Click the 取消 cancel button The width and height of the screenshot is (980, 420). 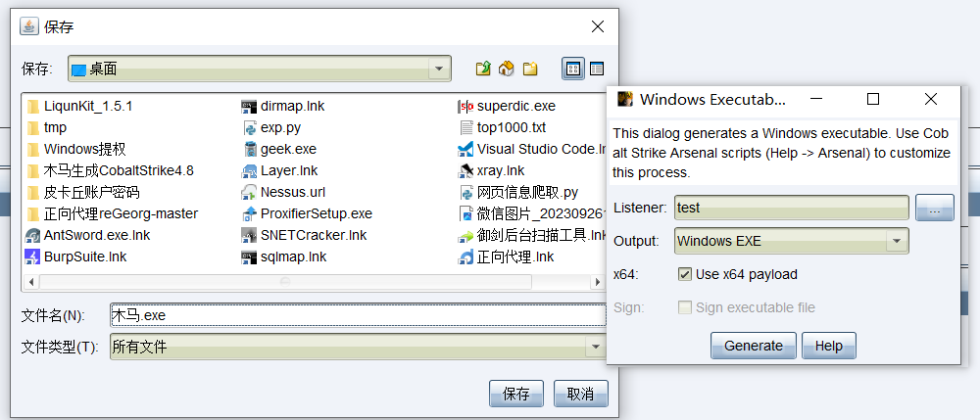click(x=580, y=394)
